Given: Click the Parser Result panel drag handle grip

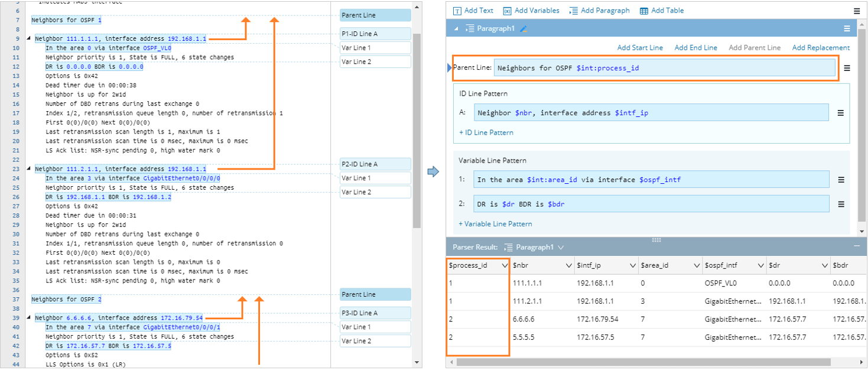Looking at the screenshot, I should point(656,239).
